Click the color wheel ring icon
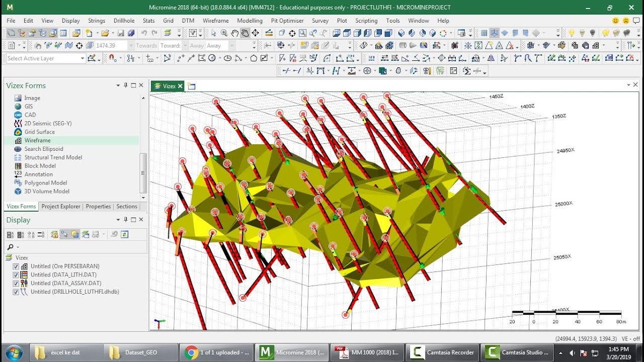This screenshot has width=644, height=362. [x=443, y=33]
